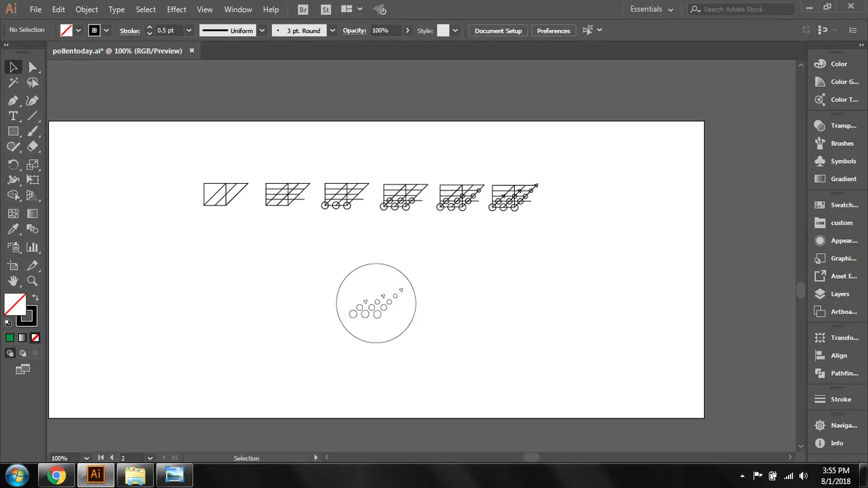Set paint mode to None
The width and height of the screenshot is (868, 488).
tap(35, 338)
